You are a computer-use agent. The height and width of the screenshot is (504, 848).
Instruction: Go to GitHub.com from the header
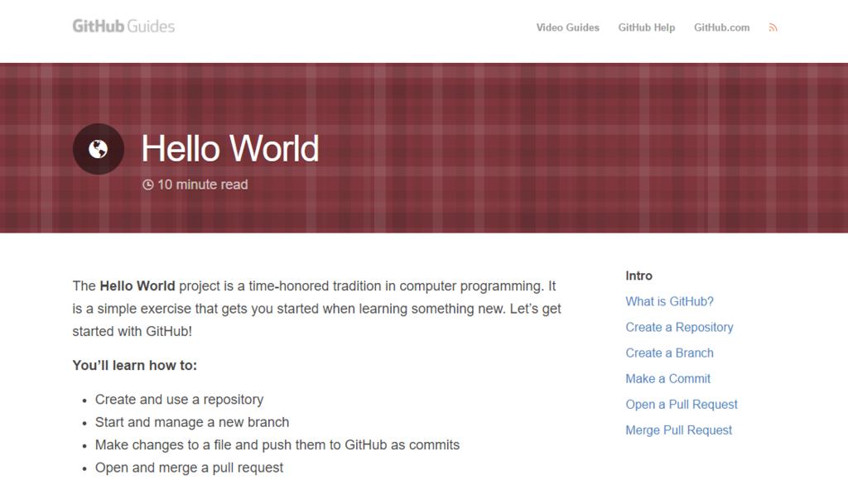click(721, 27)
